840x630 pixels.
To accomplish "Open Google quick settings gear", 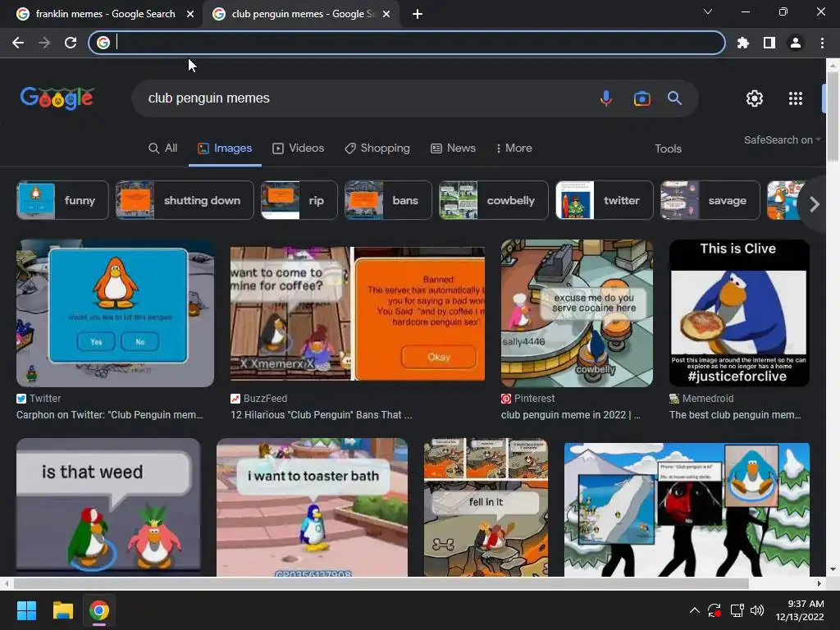I will [x=755, y=98].
